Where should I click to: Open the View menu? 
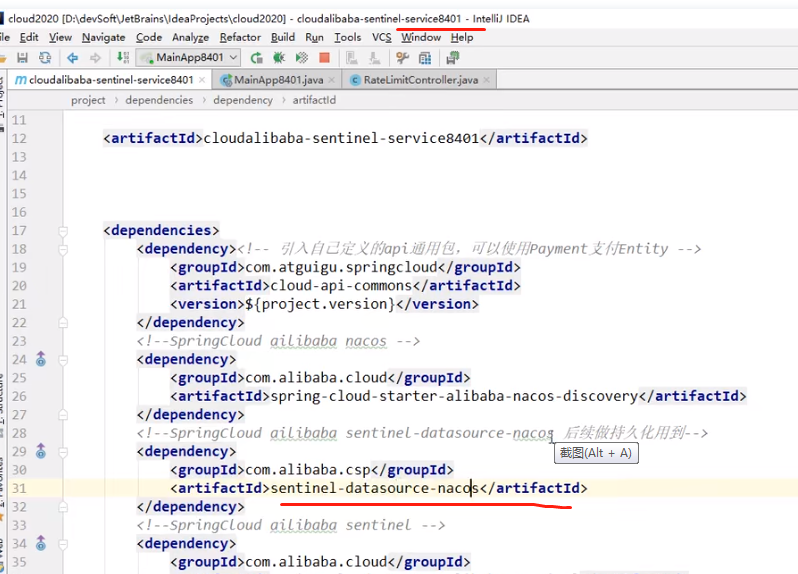point(60,37)
